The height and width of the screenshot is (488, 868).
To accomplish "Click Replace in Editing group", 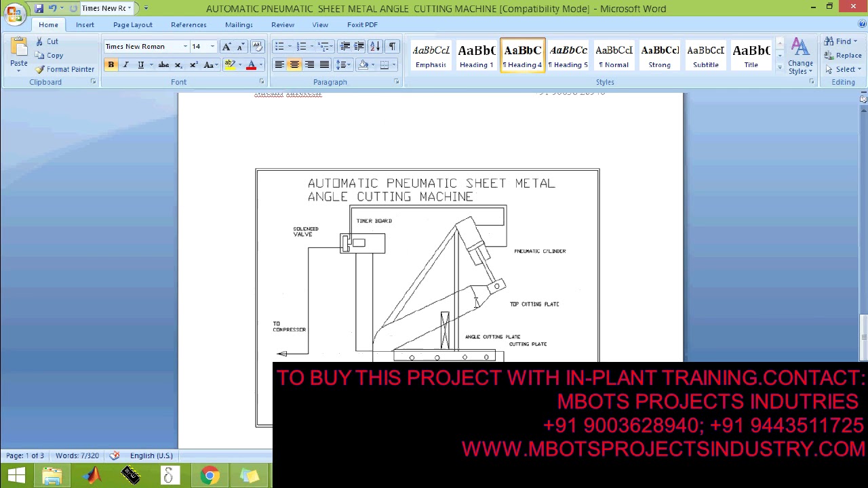I will [x=843, y=56].
